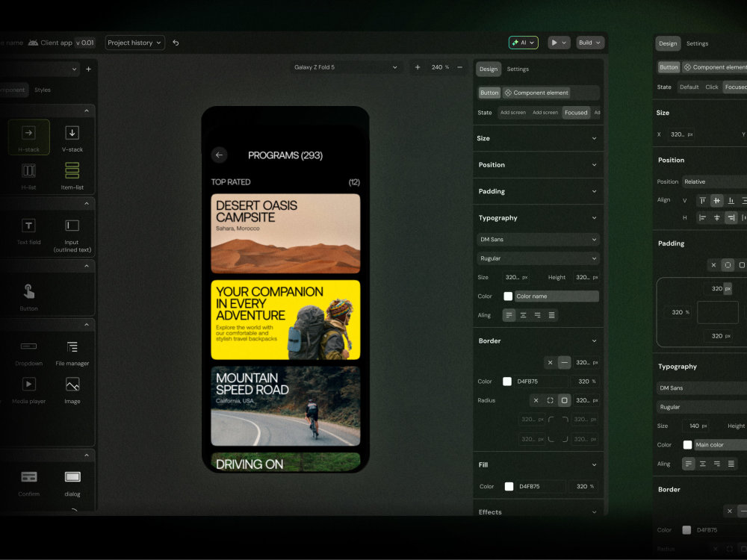The width and height of the screenshot is (747, 560).
Task: Click the Fill color swatch
Action: [x=509, y=486]
